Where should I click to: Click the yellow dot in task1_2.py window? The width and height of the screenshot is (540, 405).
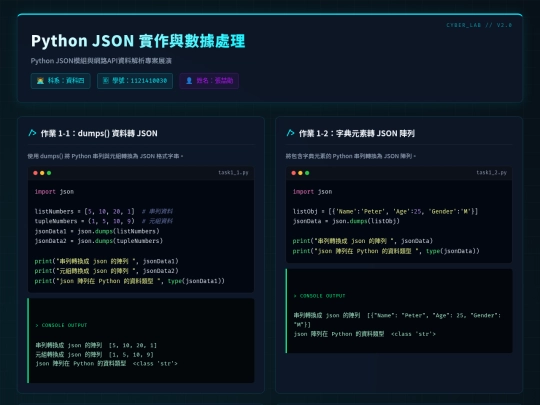click(x=300, y=173)
